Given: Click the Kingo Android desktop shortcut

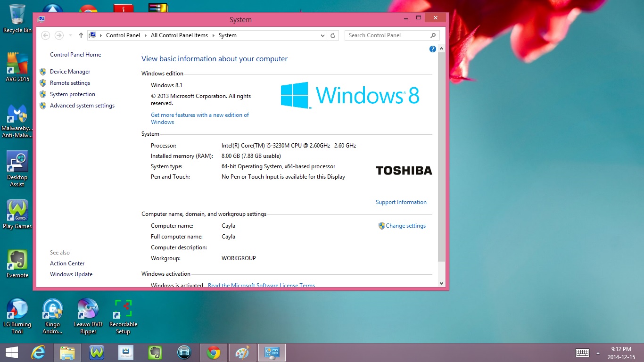Looking at the screenshot, I should 52,316.
